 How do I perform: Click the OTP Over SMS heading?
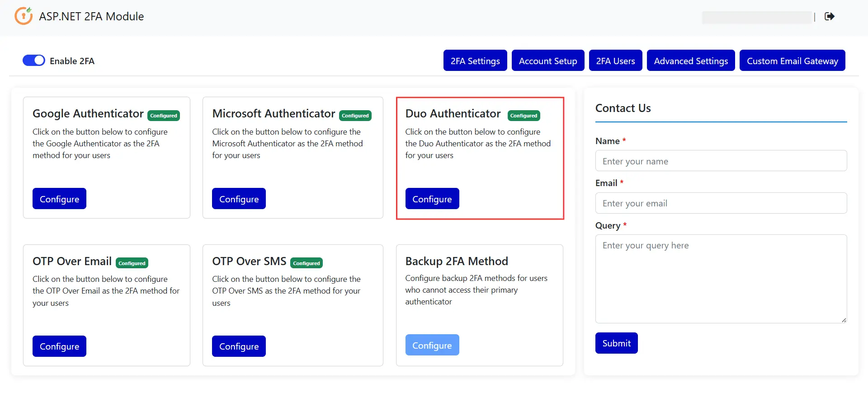[x=249, y=261]
